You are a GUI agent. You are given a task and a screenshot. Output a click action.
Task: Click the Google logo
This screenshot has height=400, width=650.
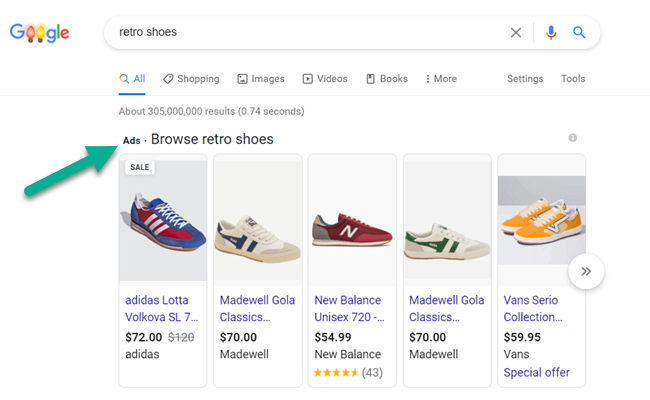coord(39,33)
